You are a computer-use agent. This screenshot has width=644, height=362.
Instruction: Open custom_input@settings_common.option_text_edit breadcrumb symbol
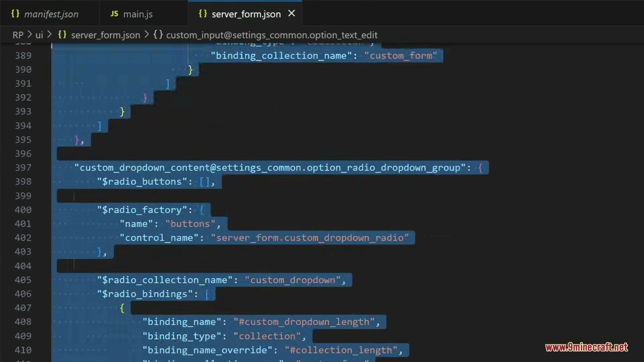click(272, 35)
